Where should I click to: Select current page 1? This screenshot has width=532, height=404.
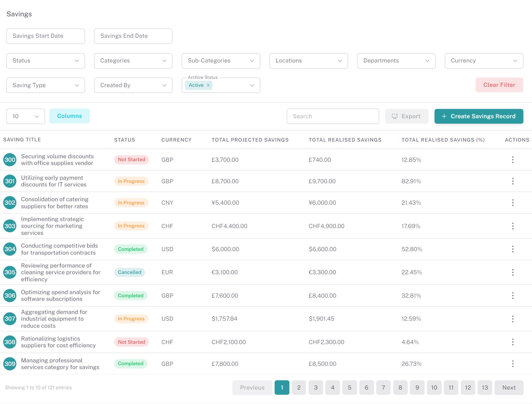pos(282,388)
